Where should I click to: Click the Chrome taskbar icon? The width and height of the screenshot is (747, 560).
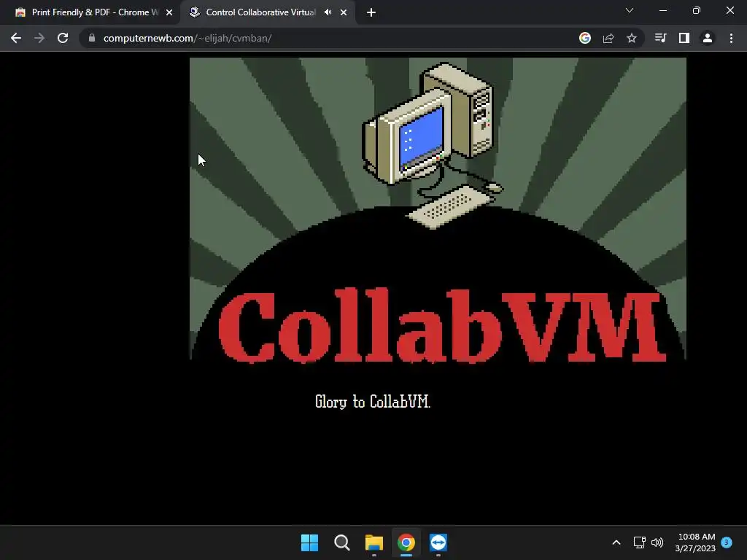tap(406, 542)
